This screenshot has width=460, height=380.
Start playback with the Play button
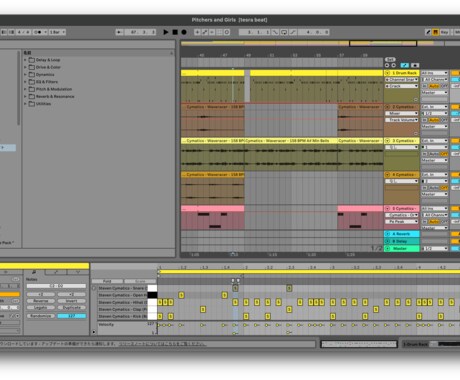[166, 32]
